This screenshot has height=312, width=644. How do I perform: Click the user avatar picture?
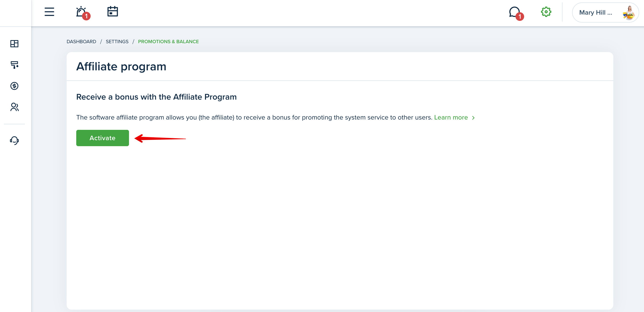pos(628,13)
